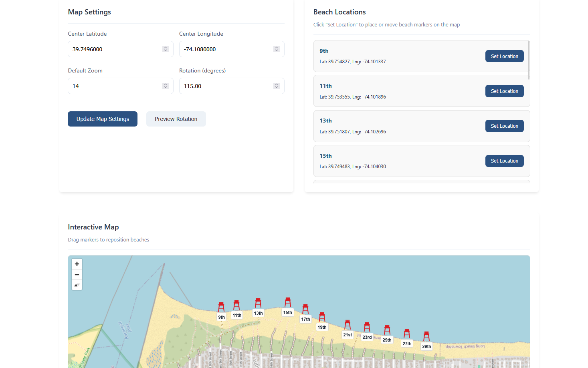
Task: Set Location for the 9th beach
Action: click(x=504, y=56)
